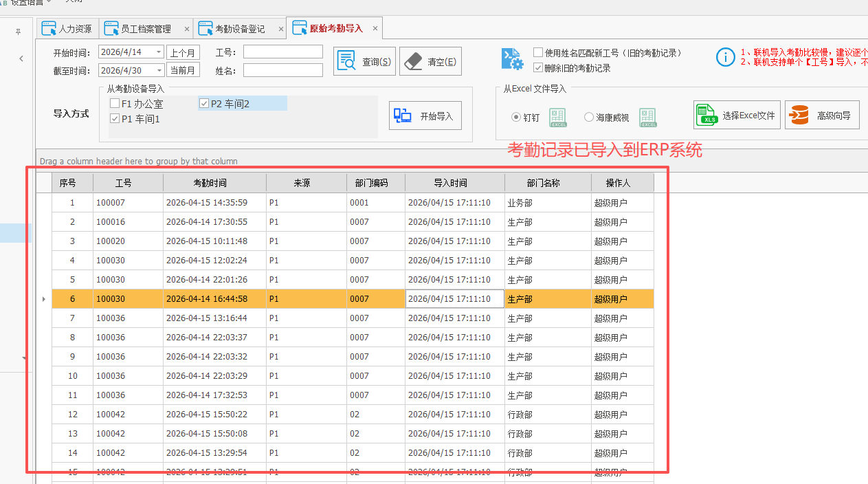868x484 pixels.
Task: Click the magnifier search icon on 查询(S)
Action: (346, 60)
